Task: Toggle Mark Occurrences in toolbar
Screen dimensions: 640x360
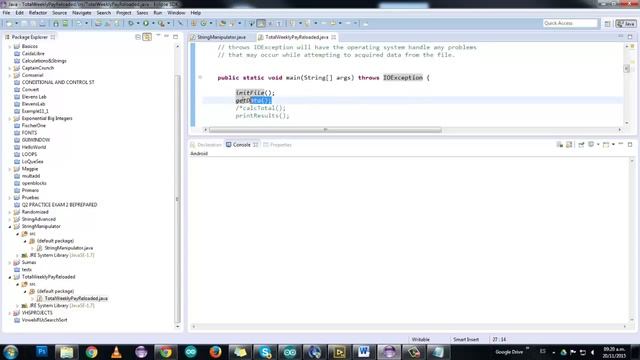Action: 261,23
